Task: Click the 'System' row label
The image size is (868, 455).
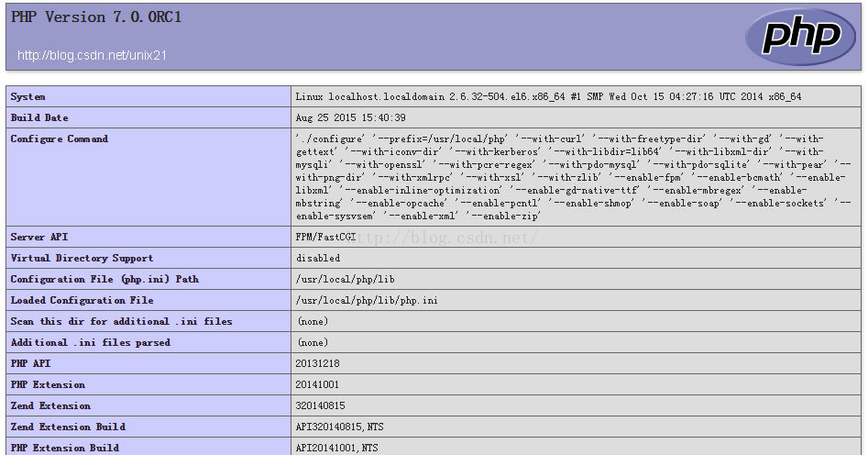Action: click(x=27, y=96)
